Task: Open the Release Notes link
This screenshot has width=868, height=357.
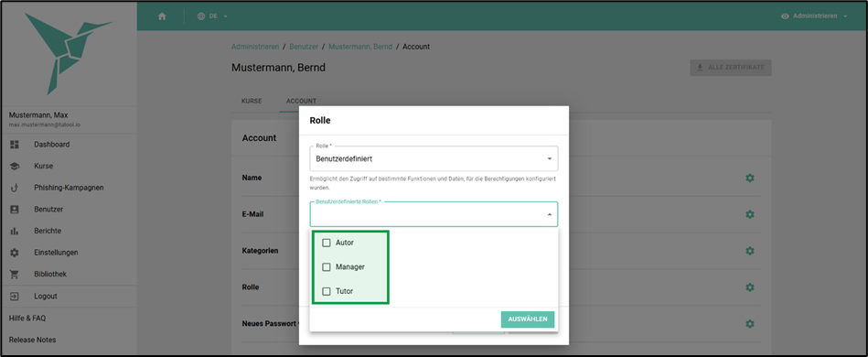Action: coord(32,340)
